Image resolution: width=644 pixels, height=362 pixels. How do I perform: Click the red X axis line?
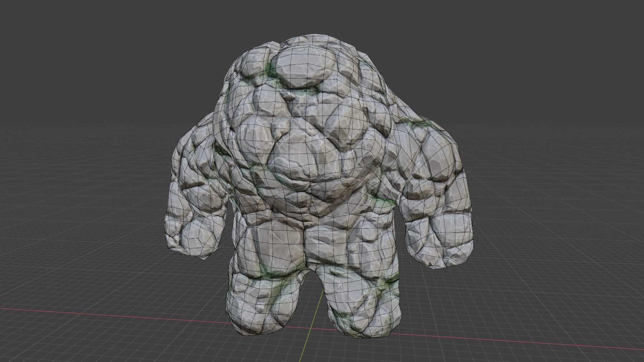107,314
